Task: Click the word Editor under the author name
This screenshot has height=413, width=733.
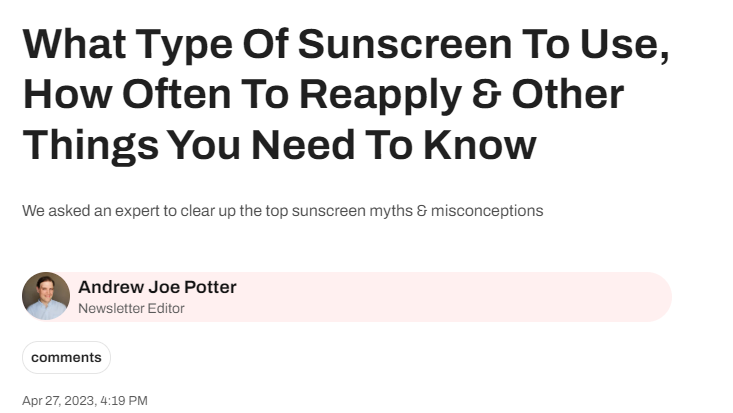Action: tap(165, 308)
